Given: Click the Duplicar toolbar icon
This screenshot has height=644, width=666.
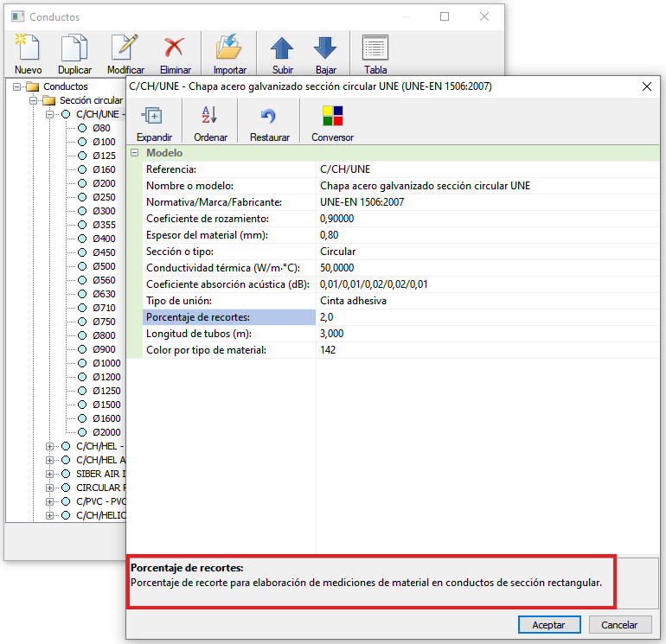Looking at the screenshot, I should 74,48.
